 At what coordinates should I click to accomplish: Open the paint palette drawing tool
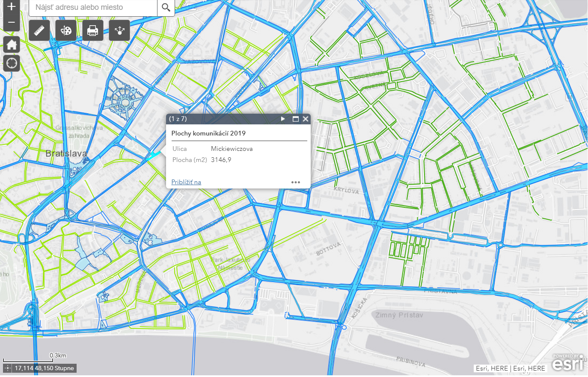coord(66,30)
